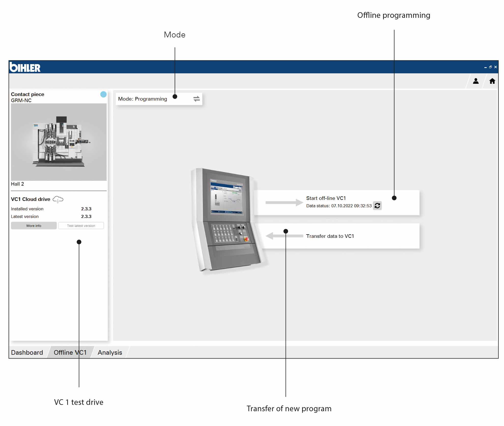504x426 pixels.
Task: Open the Mode: Programming selector
Action: point(159,99)
